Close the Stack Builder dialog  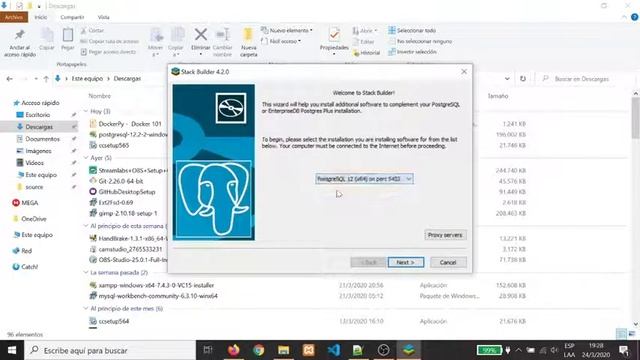pos(464,71)
